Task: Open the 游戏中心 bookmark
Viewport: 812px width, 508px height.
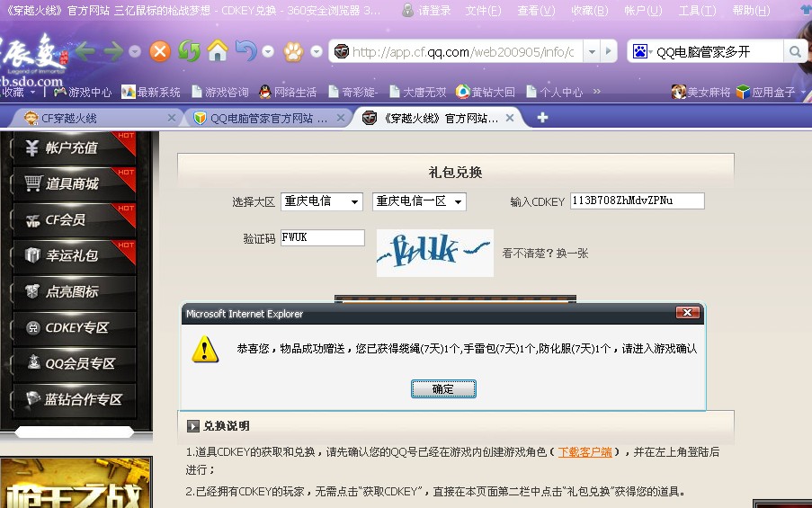Action: [x=83, y=93]
